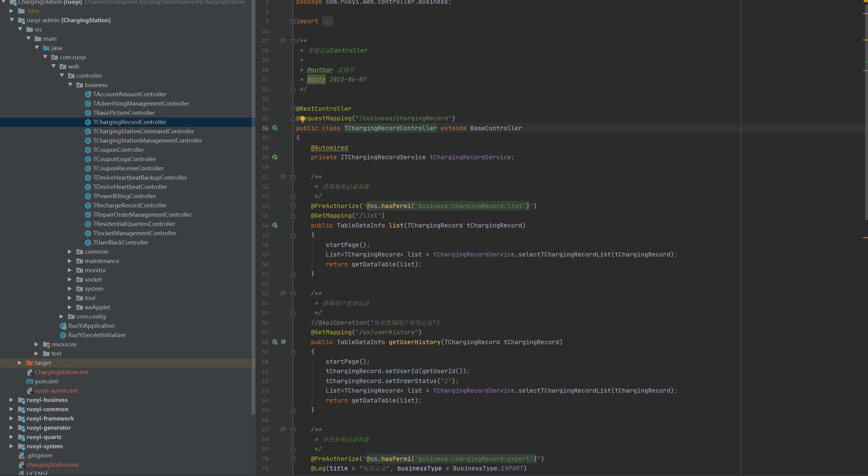Expand the socket package
The image size is (868, 476).
coord(70,279)
